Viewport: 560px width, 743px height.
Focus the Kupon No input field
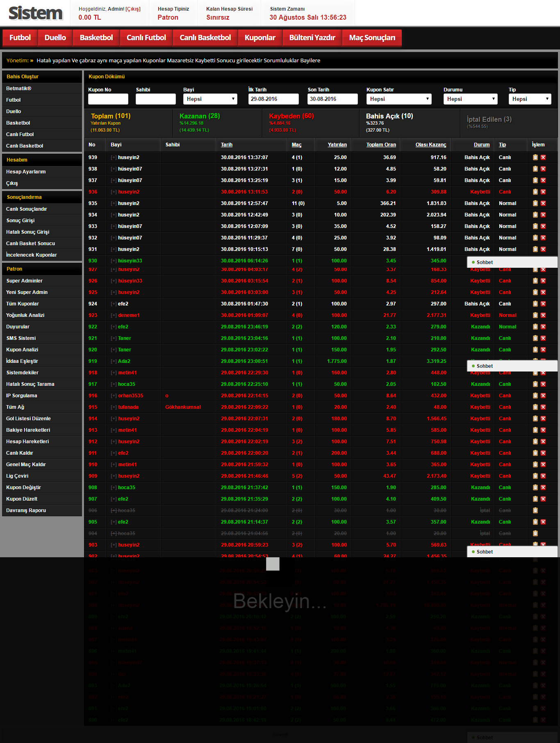click(108, 99)
